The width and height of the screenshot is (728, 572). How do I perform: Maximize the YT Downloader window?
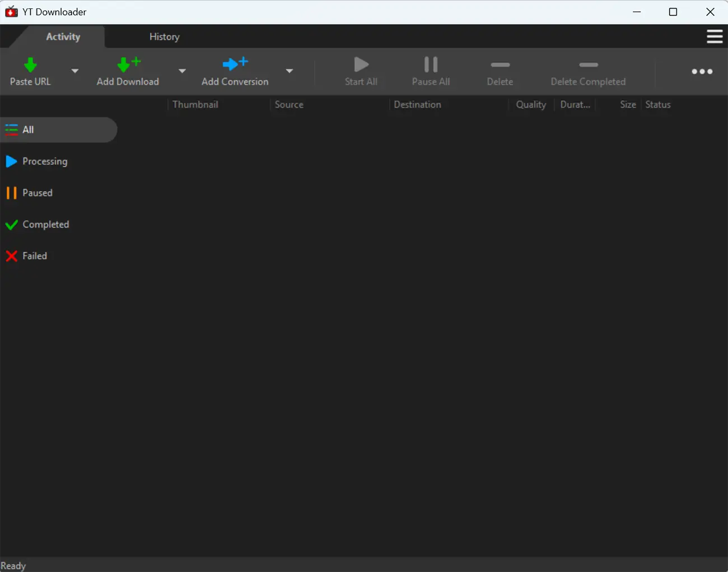(x=673, y=12)
